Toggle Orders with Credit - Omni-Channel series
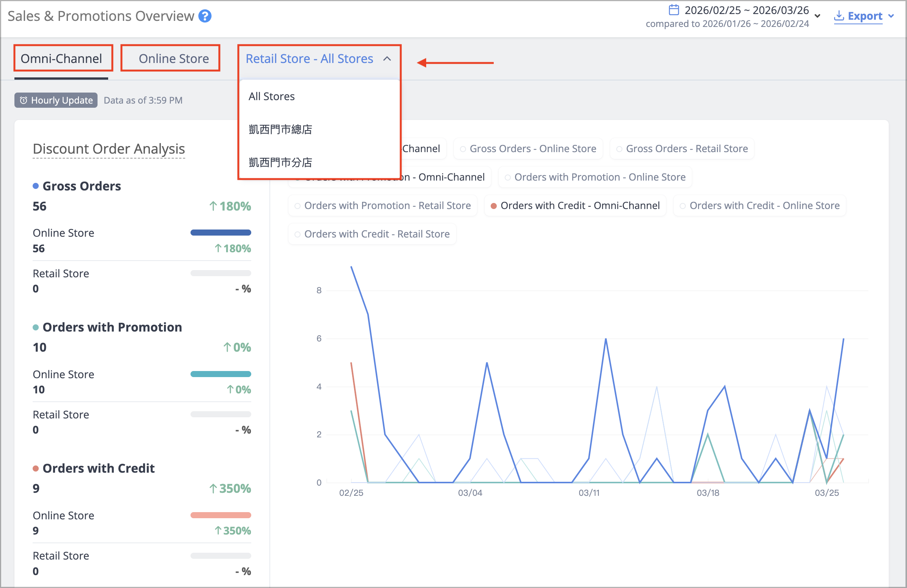Screen dimensions: 907x588 [x=575, y=206]
